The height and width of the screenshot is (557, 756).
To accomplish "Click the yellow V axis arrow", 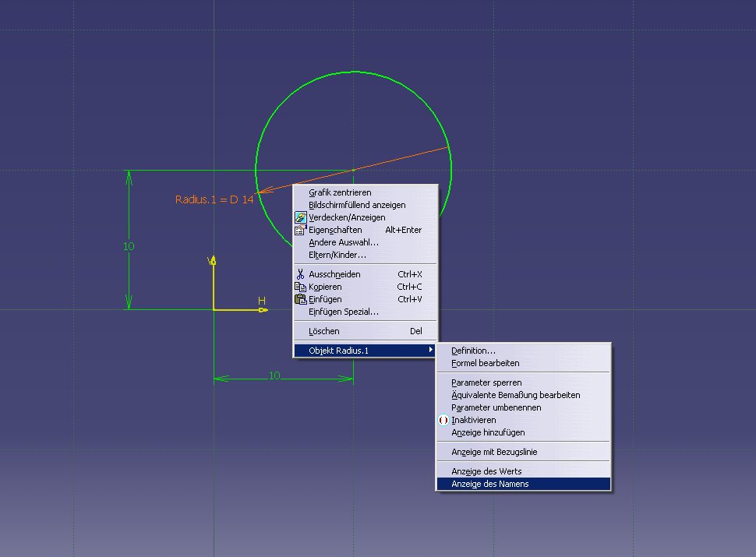I will (214, 261).
